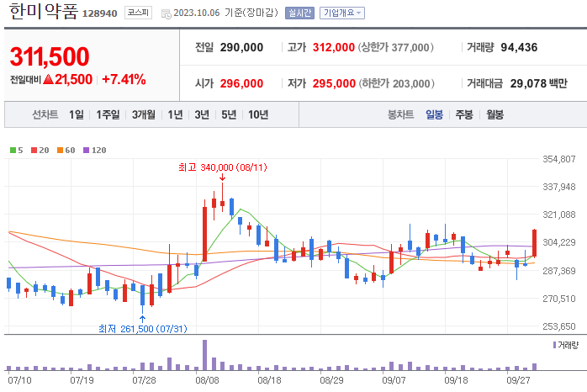This screenshot has height=392, width=587.
Task: Switch to 일봉 candle chart
Action: 434,114
